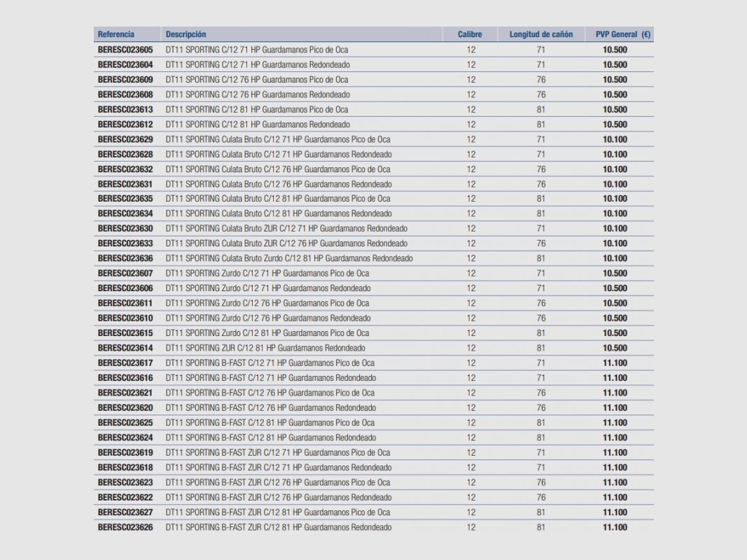
Task: Select reference BERESC023624
Action: click(125, 437)
